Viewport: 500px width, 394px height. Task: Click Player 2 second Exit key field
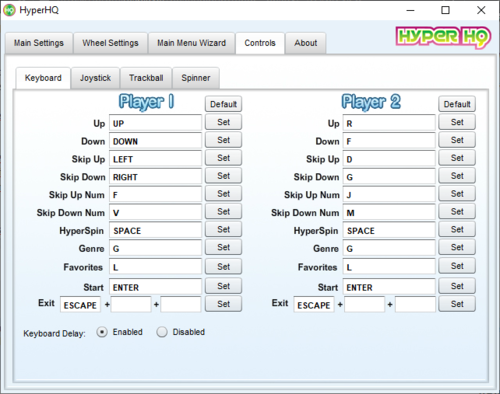[x=365, y=305]
